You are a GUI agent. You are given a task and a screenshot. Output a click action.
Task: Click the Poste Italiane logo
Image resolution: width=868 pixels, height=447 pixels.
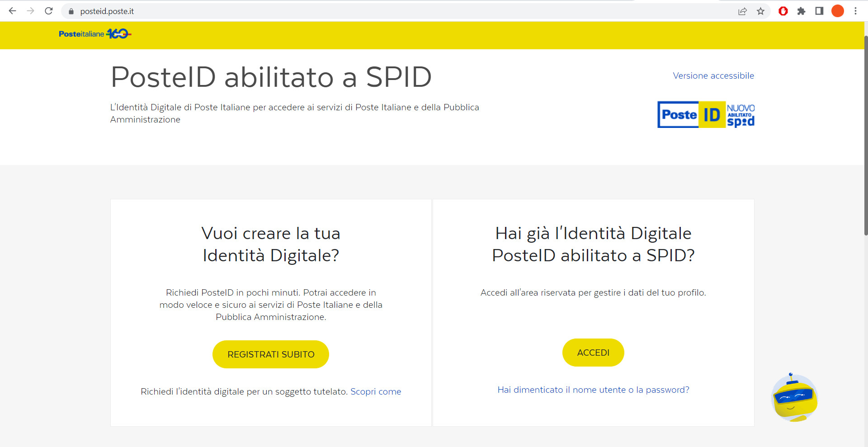pyautogui.click(x=94, y=33)
